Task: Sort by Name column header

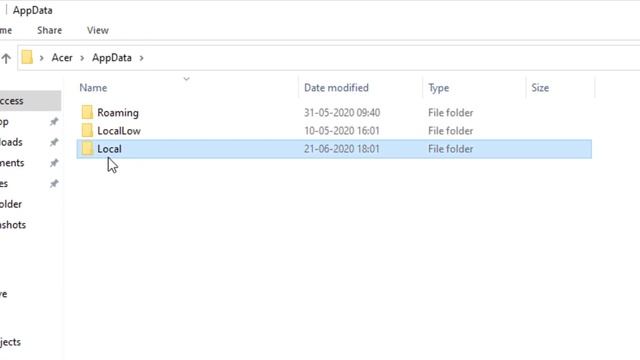Action: click(93, 88)
